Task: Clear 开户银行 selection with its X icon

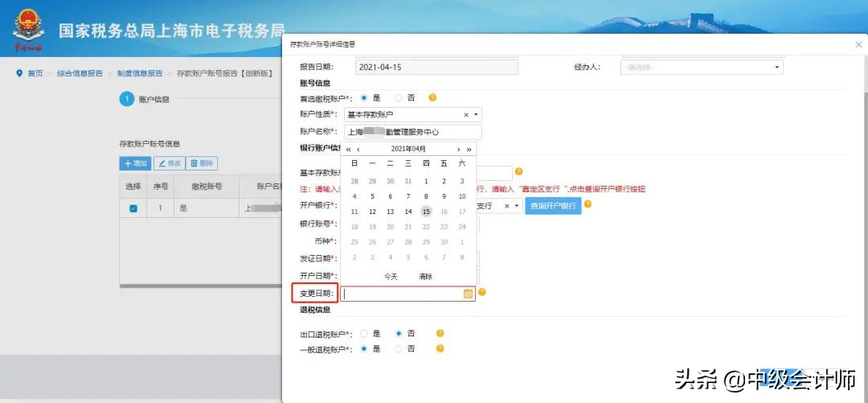Action: 507,206
